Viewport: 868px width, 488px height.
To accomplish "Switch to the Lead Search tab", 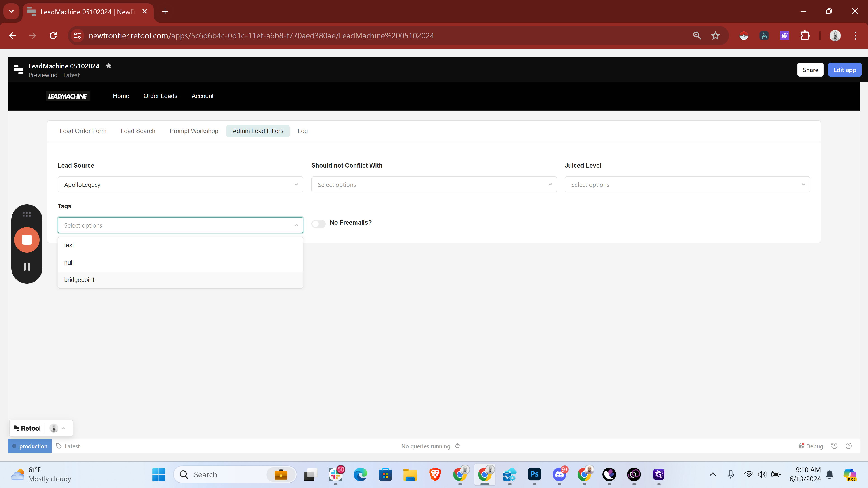I will pos(138,131).
